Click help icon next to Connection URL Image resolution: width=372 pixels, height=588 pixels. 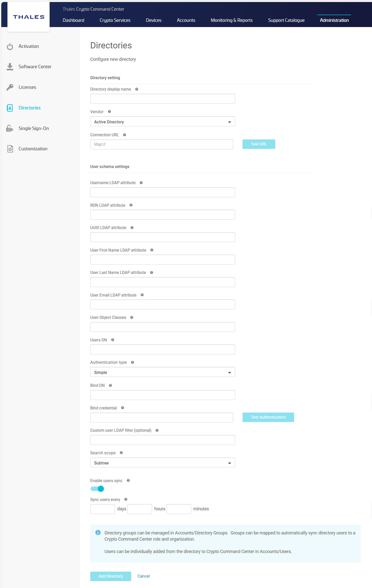(124, 135)
